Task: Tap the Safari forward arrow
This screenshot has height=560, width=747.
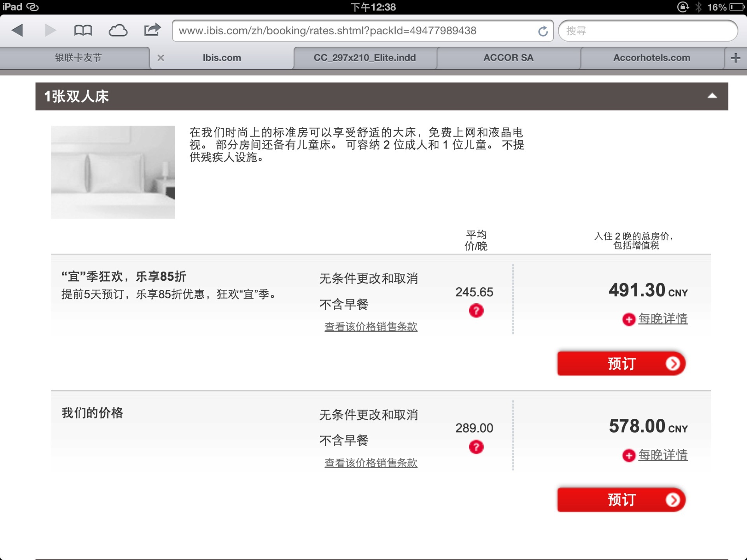Action: [50, 30]
